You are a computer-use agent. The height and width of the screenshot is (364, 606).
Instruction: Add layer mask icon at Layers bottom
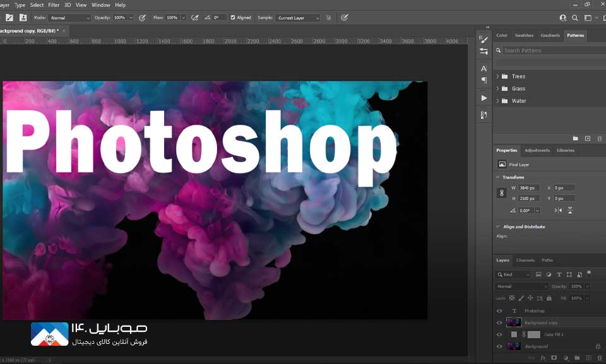[x=554, y=358]
